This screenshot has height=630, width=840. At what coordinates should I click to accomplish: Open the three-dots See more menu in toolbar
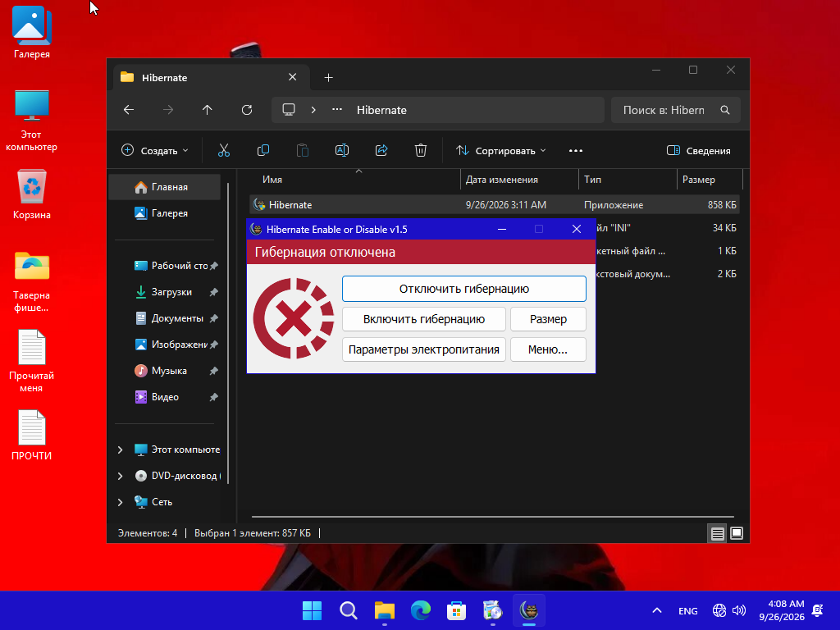coord(576,151)
